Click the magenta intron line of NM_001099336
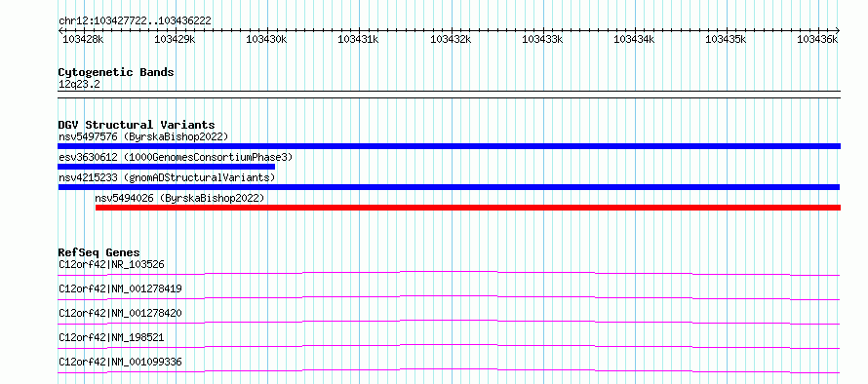The height and width of the screenshot is (384, 868). click(x=449, y=370)
